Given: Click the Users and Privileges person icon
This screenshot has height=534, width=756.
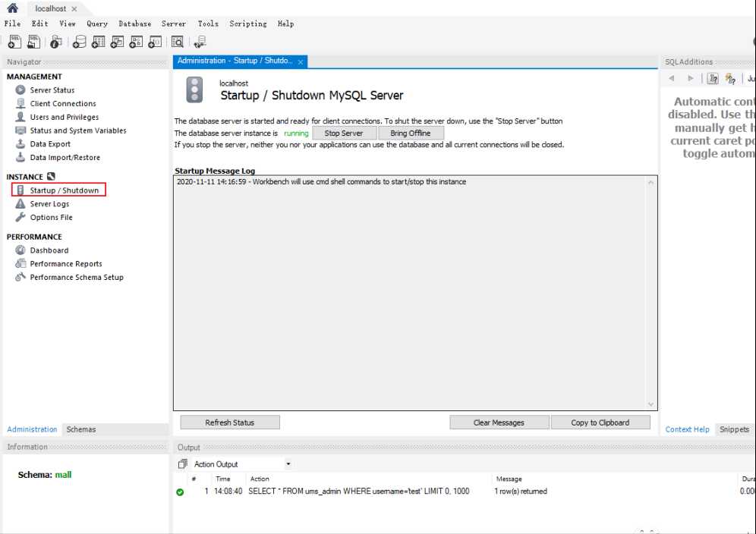Looking at the screenshot, I should coord(20,117).
